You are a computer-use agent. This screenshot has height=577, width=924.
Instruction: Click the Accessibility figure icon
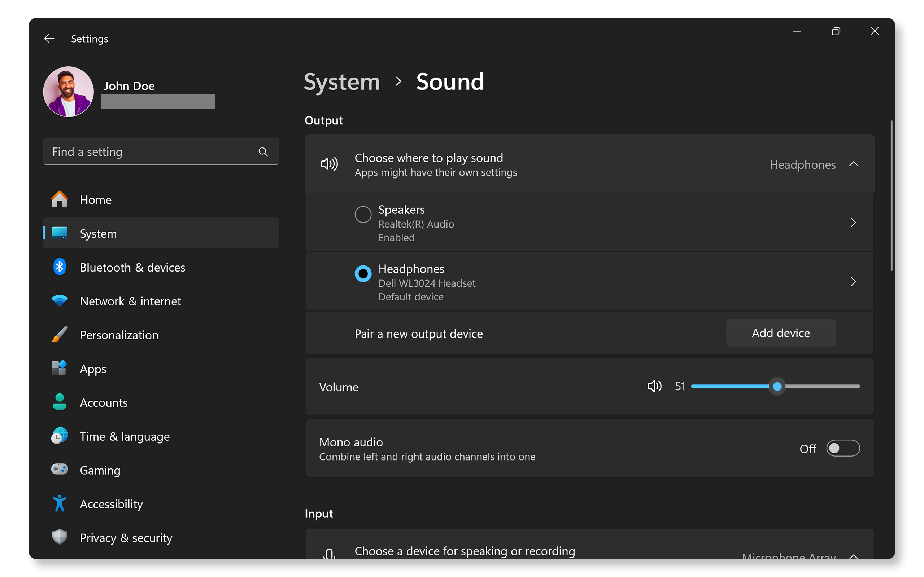click(x=60, y=503)
